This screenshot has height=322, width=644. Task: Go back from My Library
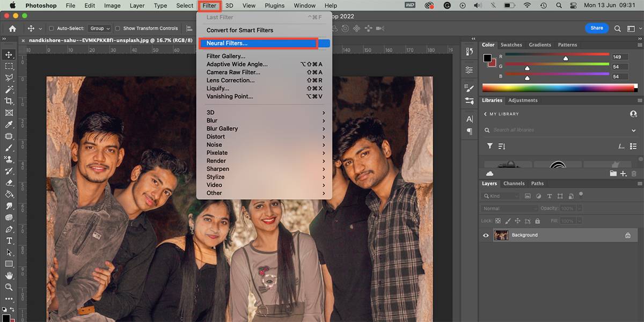tap(486, 114)
